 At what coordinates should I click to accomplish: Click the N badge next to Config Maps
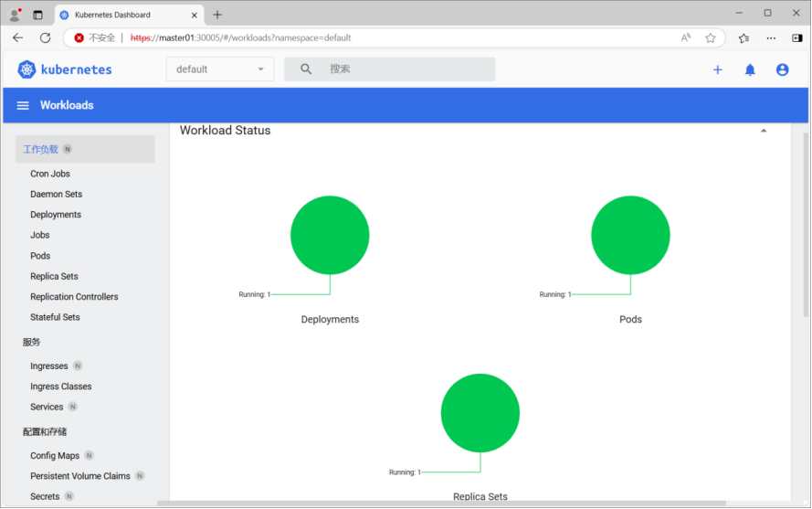point(90,456)
